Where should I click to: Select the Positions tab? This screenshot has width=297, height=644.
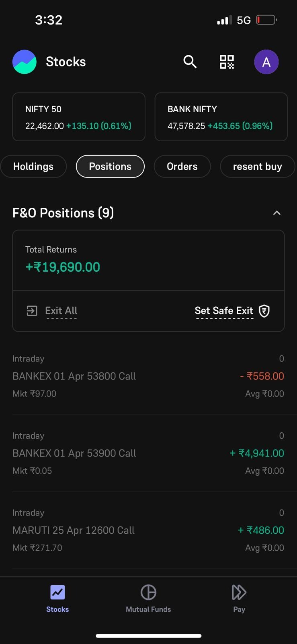point(110,167)
